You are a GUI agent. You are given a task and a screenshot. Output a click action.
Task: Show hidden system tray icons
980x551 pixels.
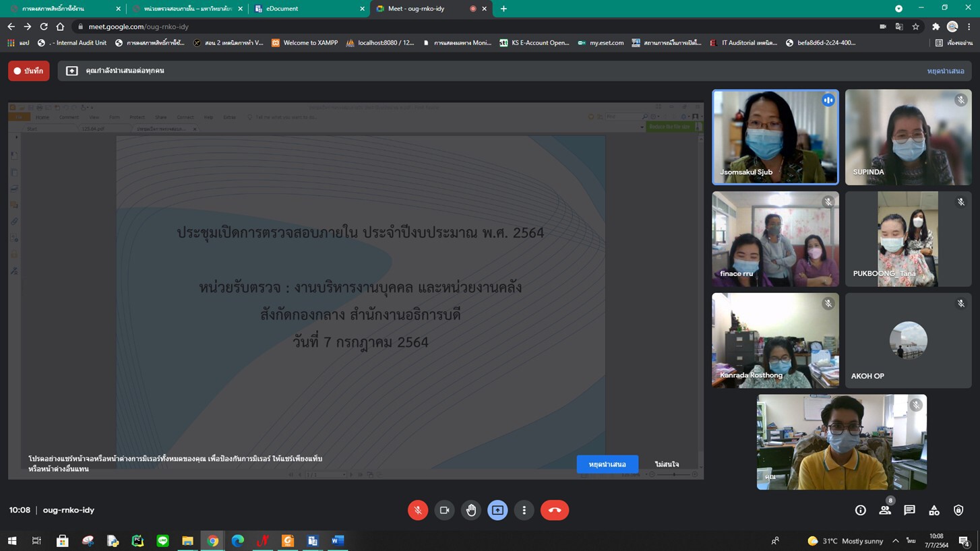(895, 541)
